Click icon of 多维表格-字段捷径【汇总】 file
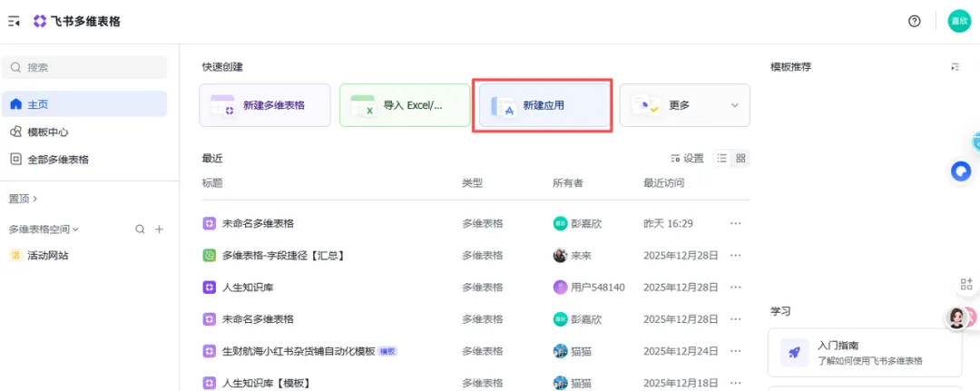The image size is (980, 391). [x=210, y=255]
